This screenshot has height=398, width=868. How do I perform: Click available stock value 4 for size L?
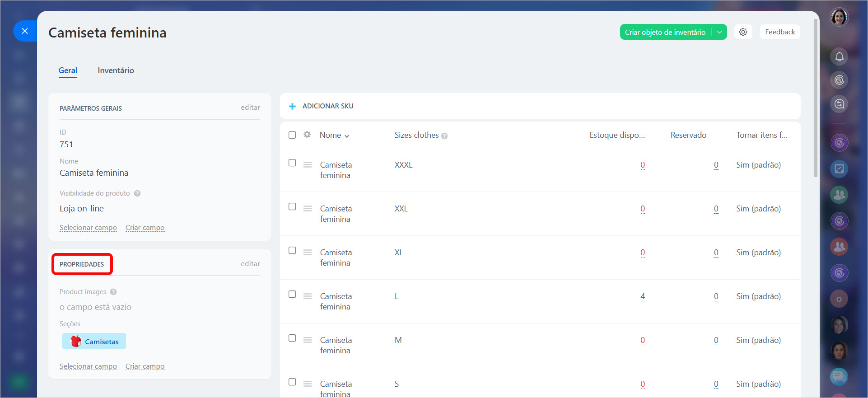pyautogui.click(x=643, y=296)
